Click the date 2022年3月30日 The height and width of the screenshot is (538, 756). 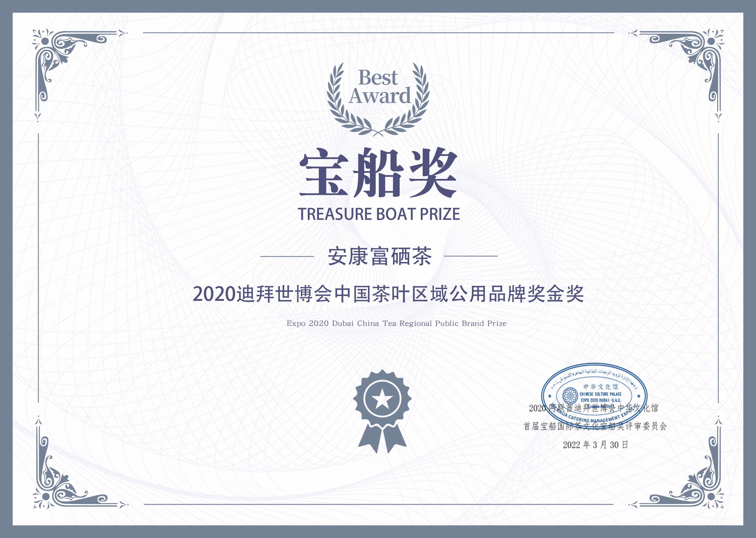pos(595,445)
